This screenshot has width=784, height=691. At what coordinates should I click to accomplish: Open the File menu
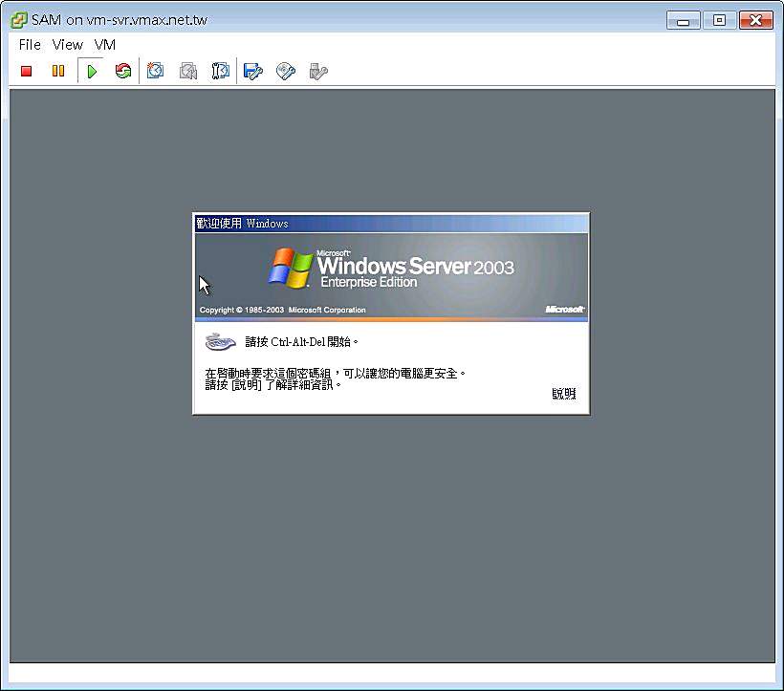[x=30, y=45]
